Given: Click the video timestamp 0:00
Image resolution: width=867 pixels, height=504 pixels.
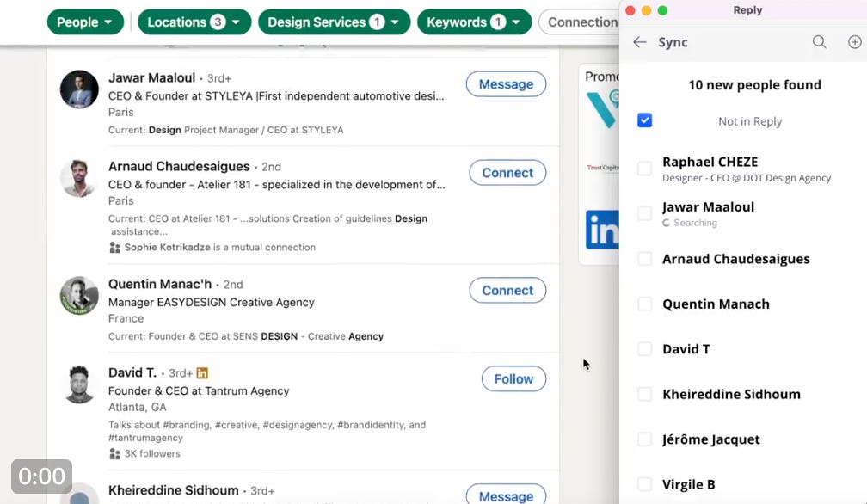Looking at the screenshot, I should coord(41,476).
